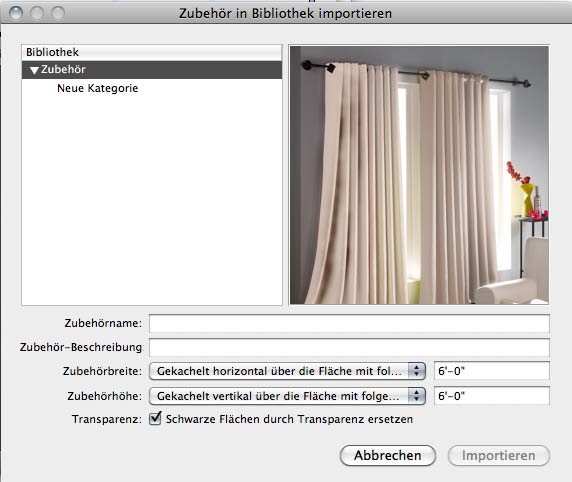The image size is (572, 482).
Task: Click the window close button
Action: click(x=16, y=13)
